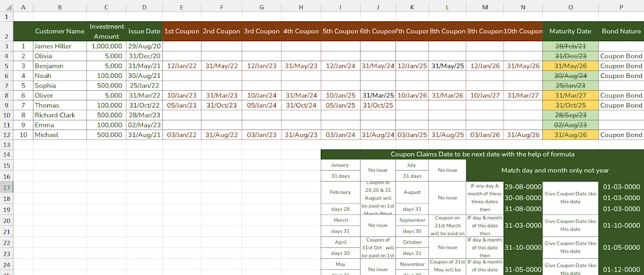Image resolution: width=644 pixels, height=275 pixels.
Task: Click the Investment Amount header cell
Action: [106, 31]
